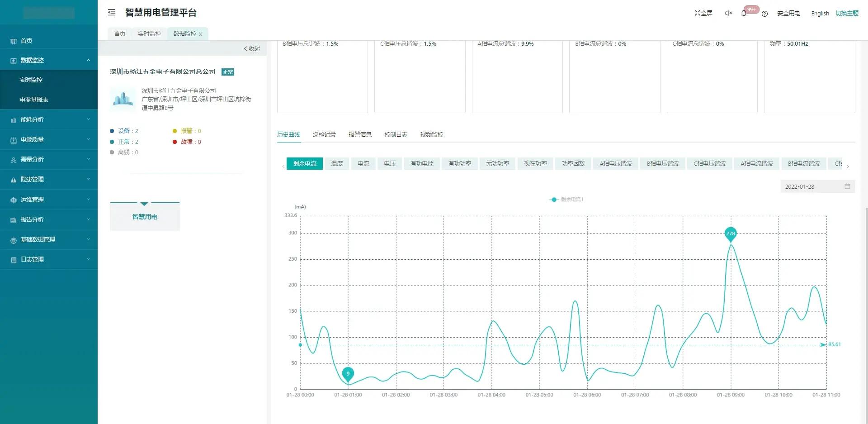Image resolution: width=868 pixels, height=424 pixels.
Task: Collapse the 数据监控 sidebar menu
Action: 49,60
